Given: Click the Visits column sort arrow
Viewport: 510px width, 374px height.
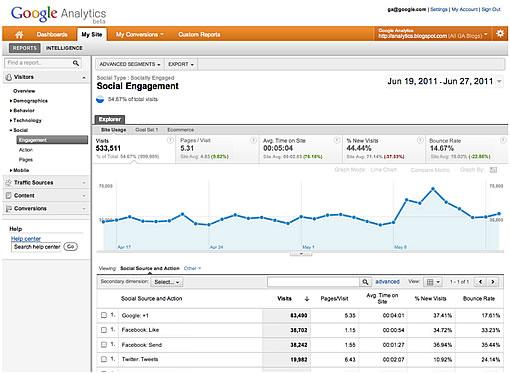Looking at the screenshot, I should pyautogui.click(x=307, y=299).
